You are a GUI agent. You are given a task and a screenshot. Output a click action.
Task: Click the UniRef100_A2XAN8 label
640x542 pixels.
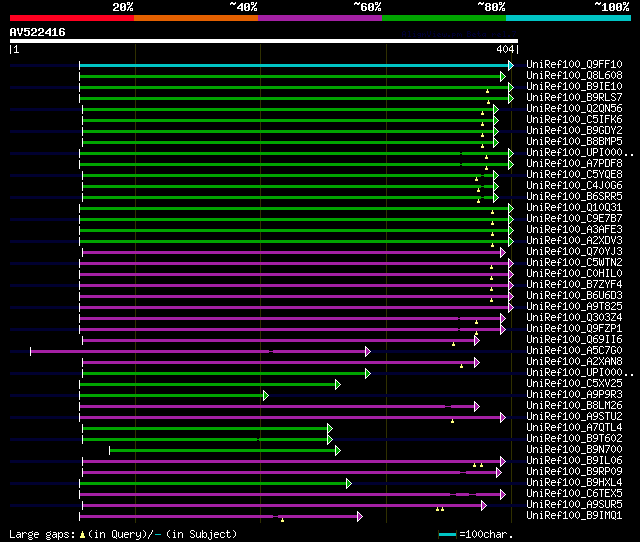click(574, 362)
